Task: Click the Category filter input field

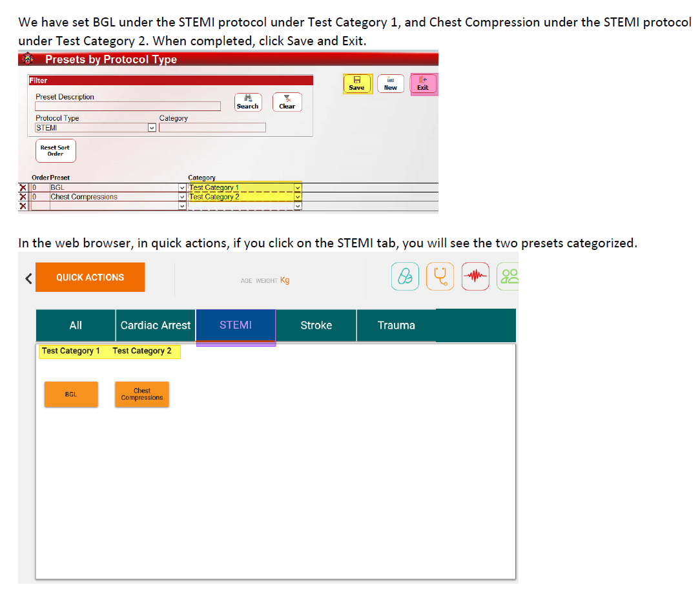Action: point(212,128)
